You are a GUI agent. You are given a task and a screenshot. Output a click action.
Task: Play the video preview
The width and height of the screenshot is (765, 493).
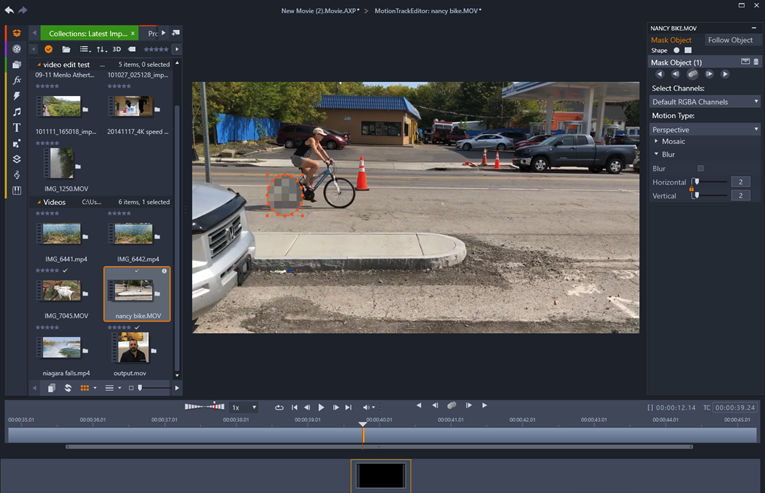[x=321, y=407]
